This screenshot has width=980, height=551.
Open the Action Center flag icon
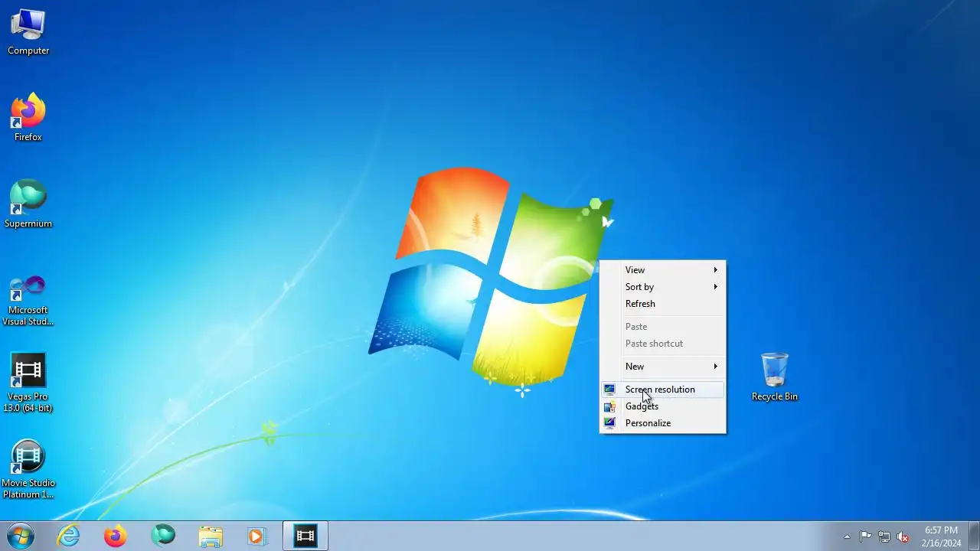pyautogui.click(x=865, y=536)
